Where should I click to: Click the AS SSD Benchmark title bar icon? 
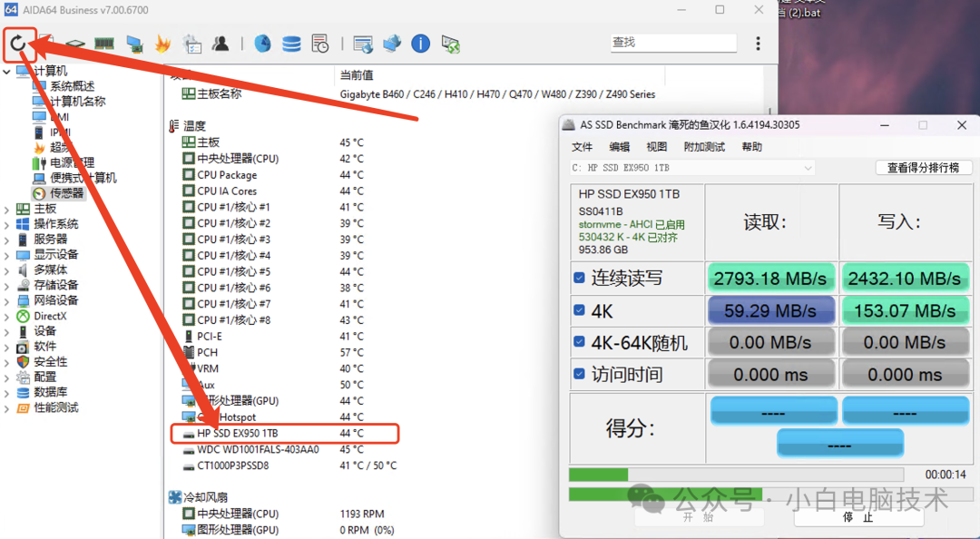[x=568, y=124]
